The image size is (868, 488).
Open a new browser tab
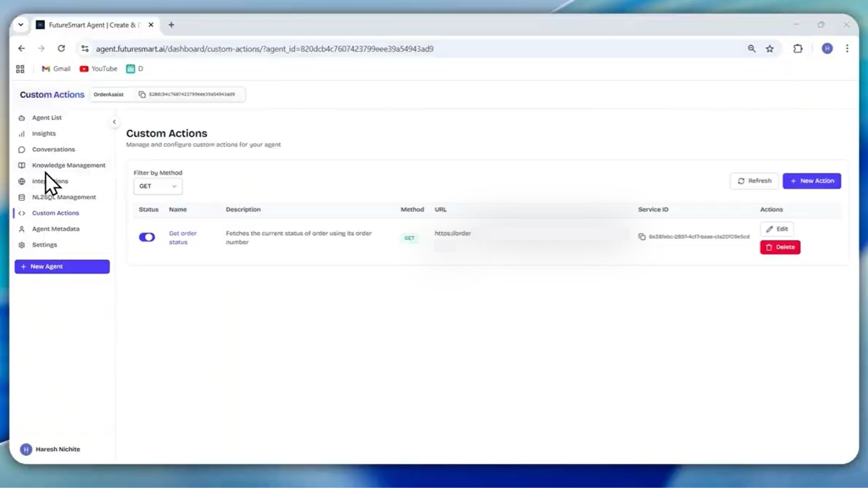171,25
